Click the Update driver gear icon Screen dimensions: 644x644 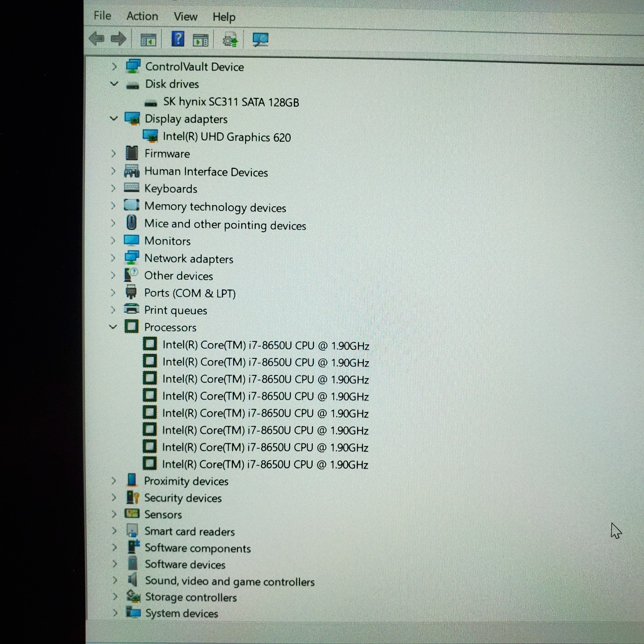(x=230, y=40)
